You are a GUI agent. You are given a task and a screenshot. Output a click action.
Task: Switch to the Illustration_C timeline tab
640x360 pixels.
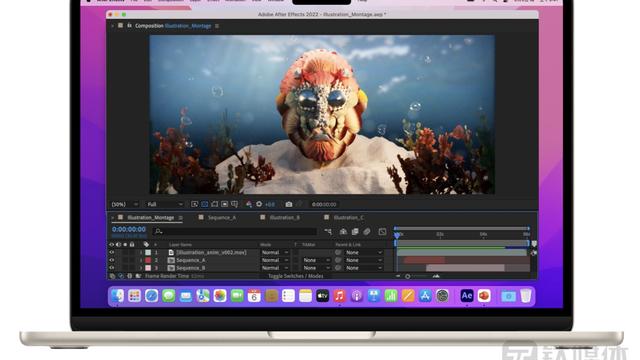[348, 218]
